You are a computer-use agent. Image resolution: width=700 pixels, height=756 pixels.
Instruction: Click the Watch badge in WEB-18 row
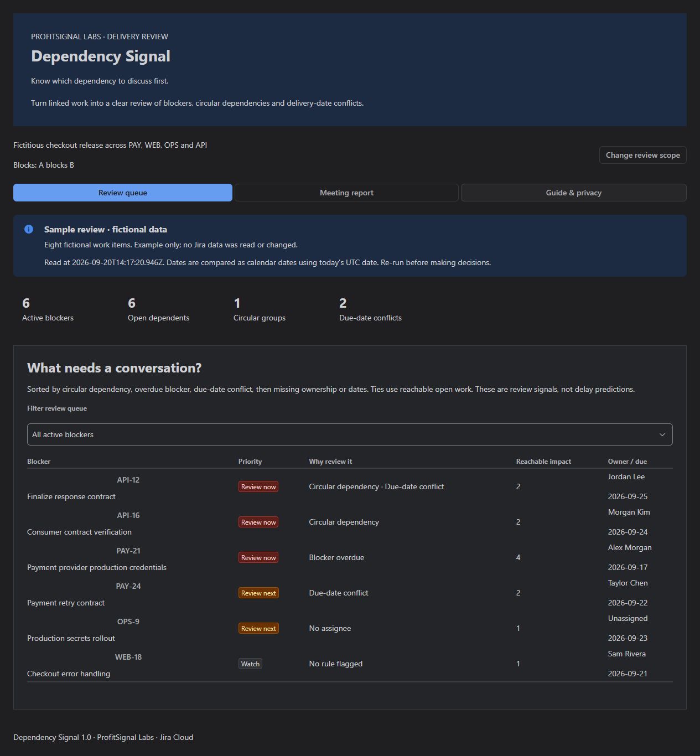[x=250, y=664]
